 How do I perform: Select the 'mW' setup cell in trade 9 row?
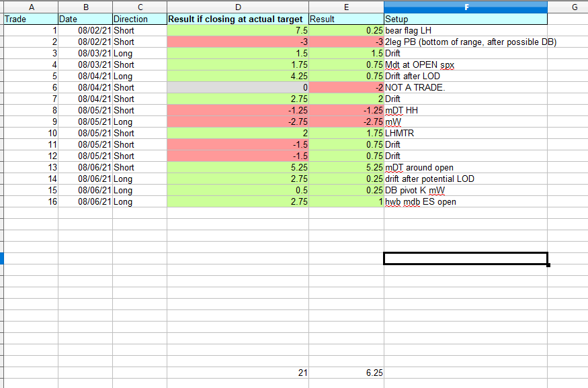pyautogui.click(x=466, y=122)
